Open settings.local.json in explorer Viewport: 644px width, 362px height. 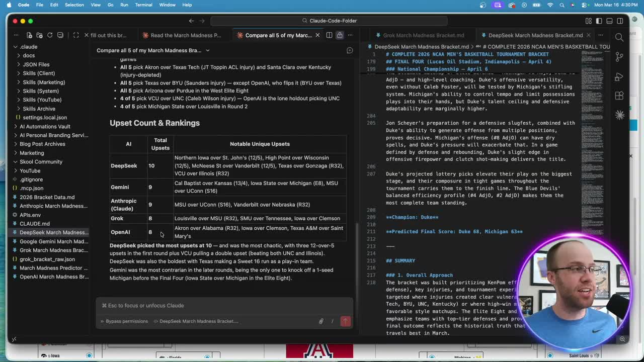click(x=45, y=117)
